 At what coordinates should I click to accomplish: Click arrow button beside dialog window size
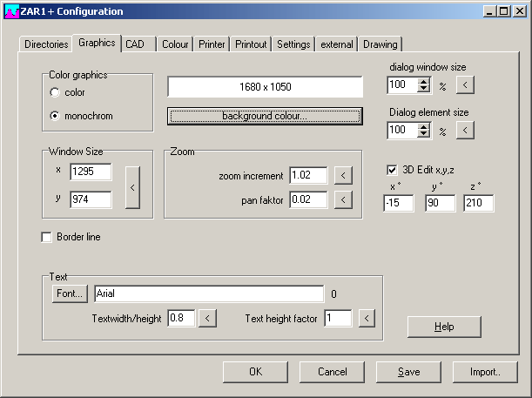click(466, 85)
